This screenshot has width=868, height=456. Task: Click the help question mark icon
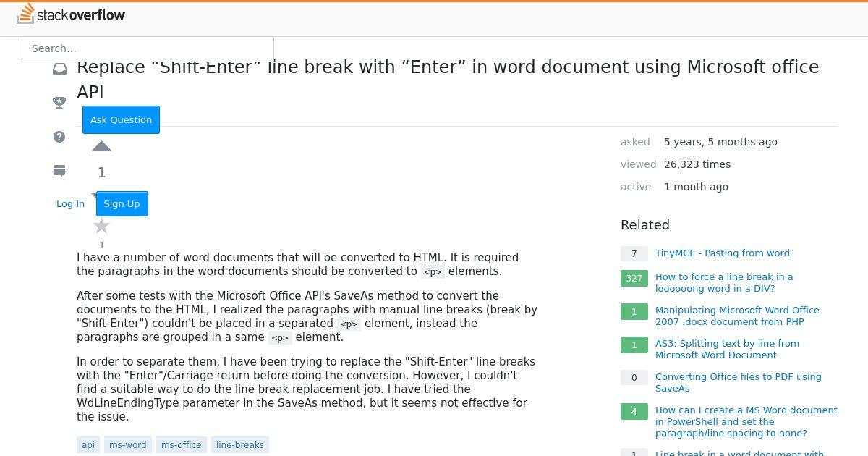[x=60, y=137]
